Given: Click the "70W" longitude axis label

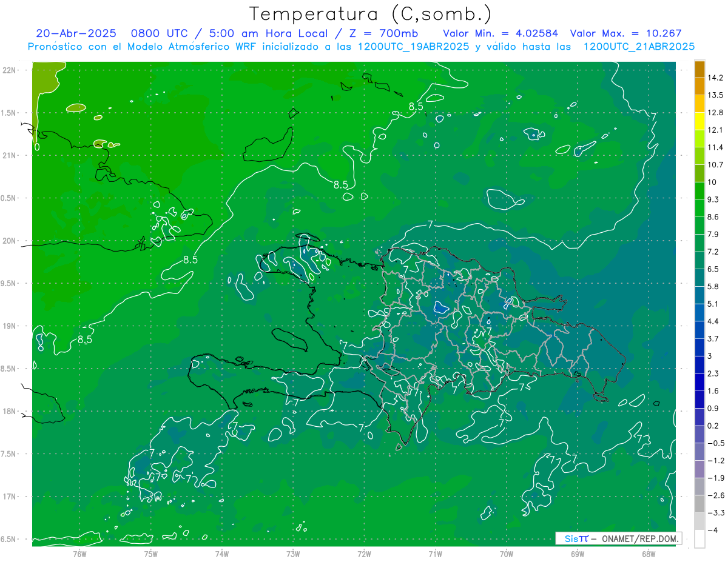Looking at the screenshot, I should tap(507, 554).
